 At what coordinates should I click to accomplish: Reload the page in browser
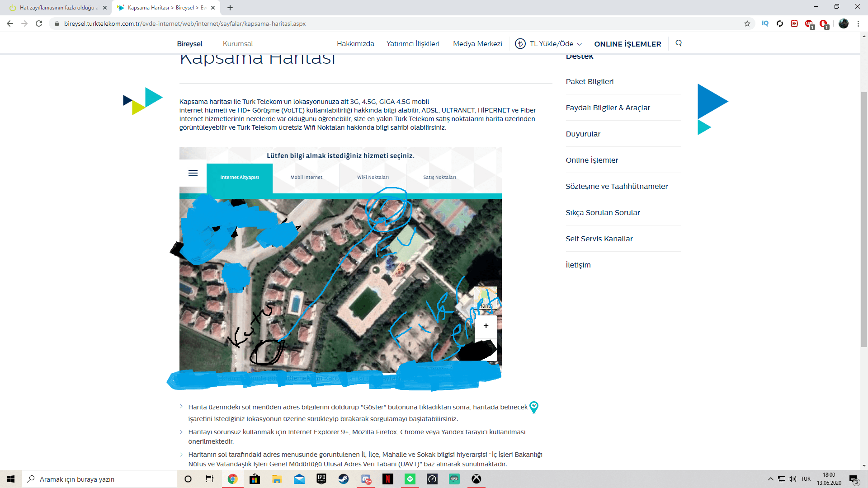(x=39, y=23)
